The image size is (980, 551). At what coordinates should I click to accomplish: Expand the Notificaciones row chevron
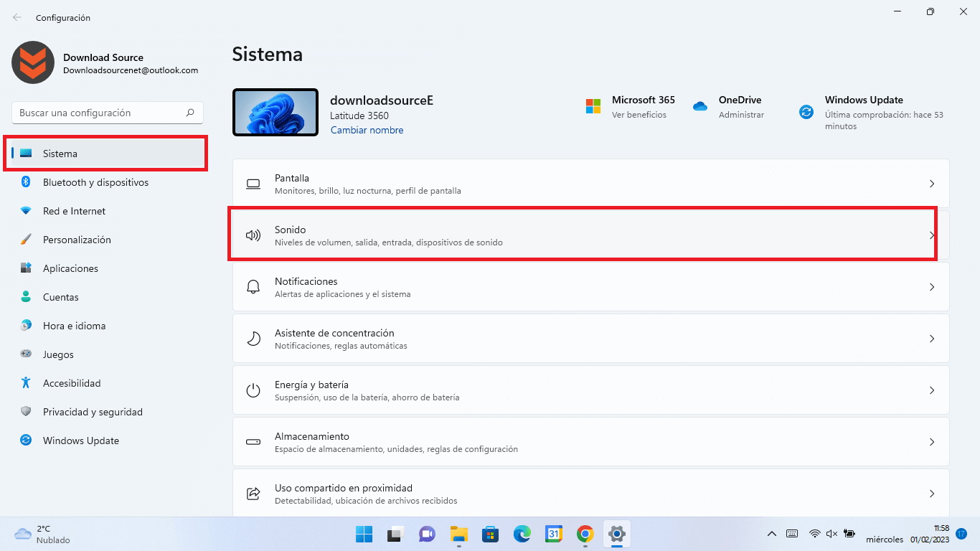click(x=932, y=287)
